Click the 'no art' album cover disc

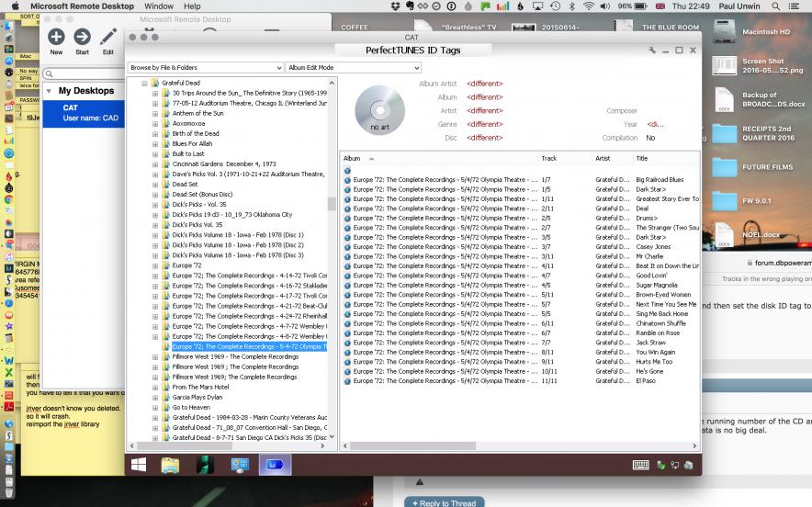click(x=379, y=110)
